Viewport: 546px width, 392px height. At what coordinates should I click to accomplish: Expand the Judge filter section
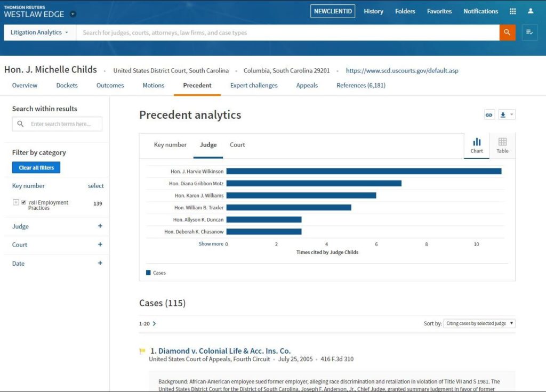pyautogui.click(x=100, y=226)
